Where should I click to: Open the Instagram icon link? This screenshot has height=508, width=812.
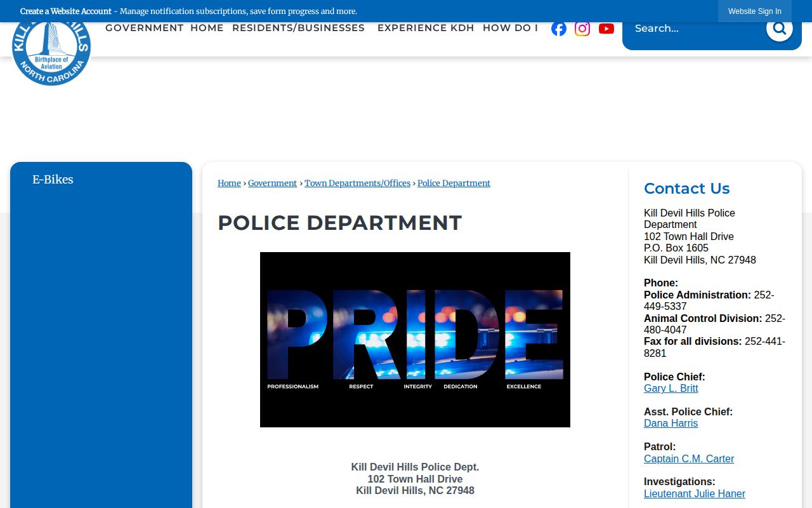(x=582, y=29)
